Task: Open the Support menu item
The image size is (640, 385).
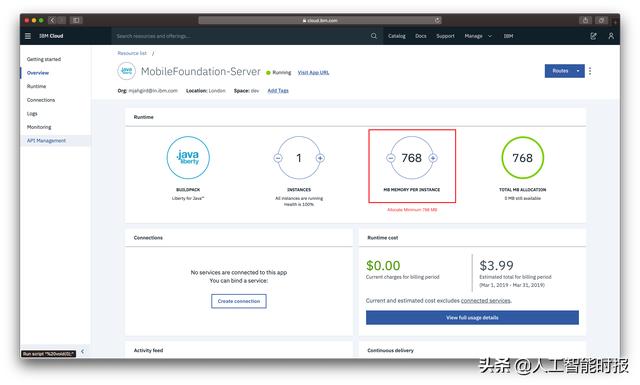Action: 445,36
